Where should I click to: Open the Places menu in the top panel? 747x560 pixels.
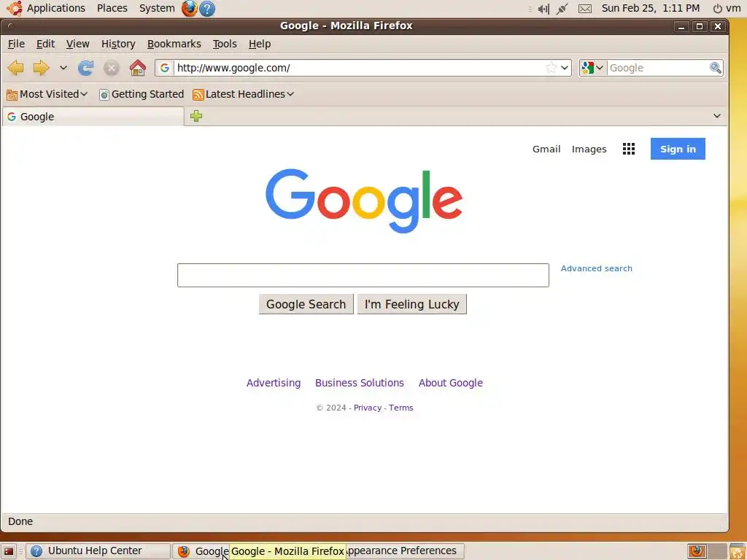112,8
